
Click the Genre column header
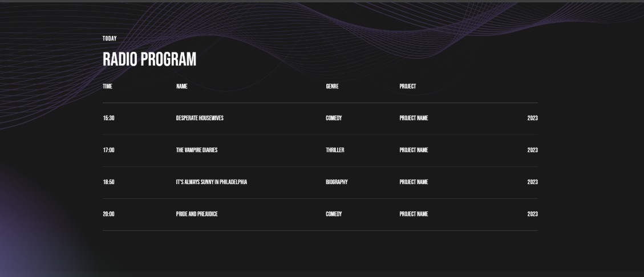pos(332,86)
